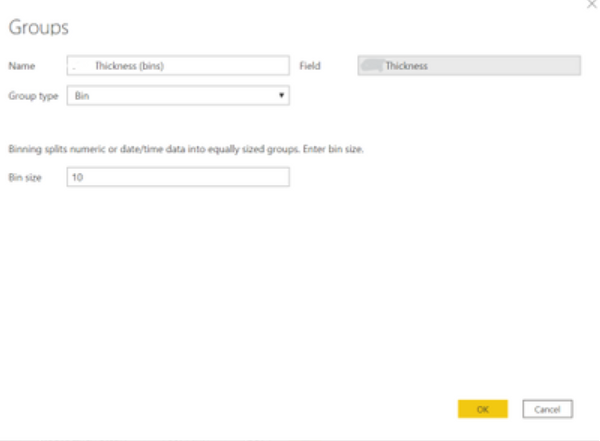Screen dimensions: 600x441
Task: Click the binning description text
Action: point(186,149)
